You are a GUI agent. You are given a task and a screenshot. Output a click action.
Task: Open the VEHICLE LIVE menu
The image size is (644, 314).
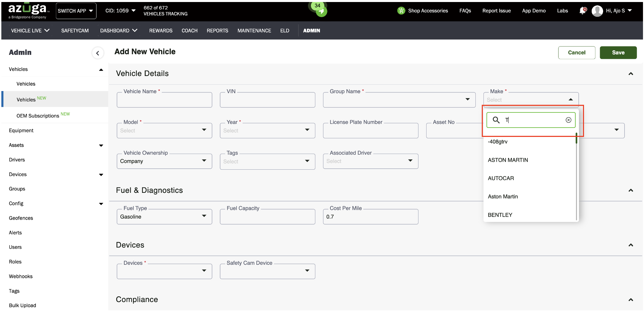pos(30,30)
